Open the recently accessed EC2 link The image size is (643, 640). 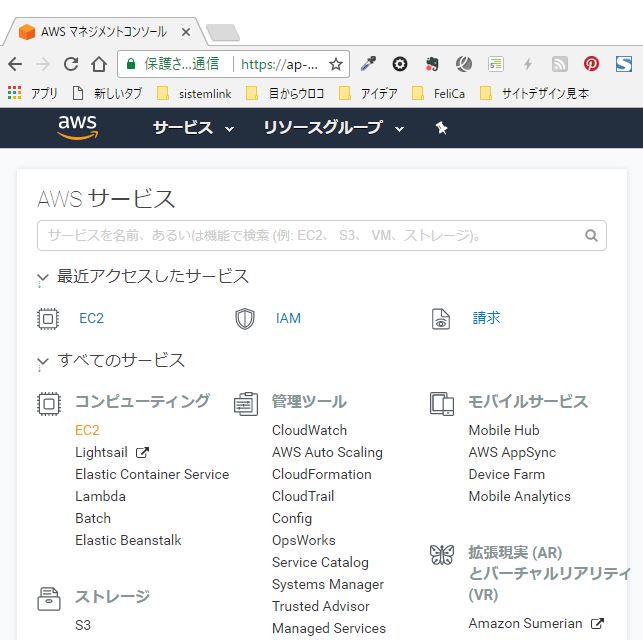click(91, 318)
